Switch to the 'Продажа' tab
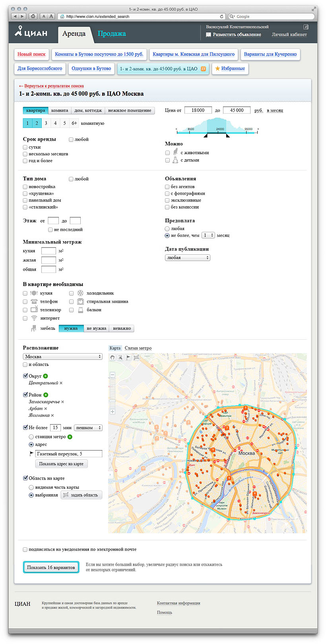This screenshot has height=644, width=326. pos(112,34)
